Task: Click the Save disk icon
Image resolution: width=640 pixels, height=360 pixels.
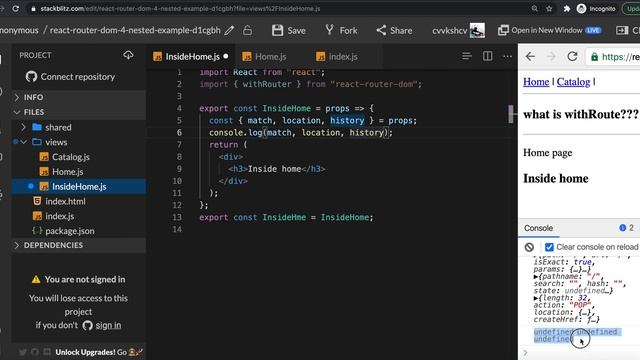Action: point(278,30)
